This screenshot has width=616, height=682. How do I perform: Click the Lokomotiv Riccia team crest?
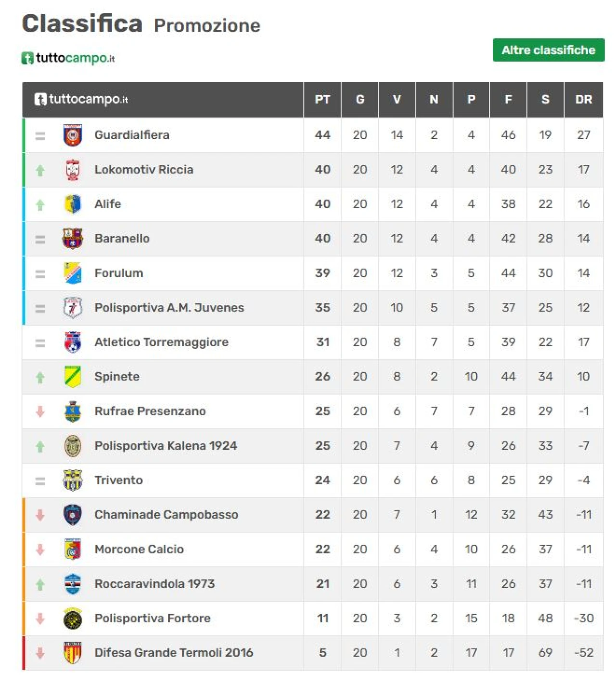(x=73, y=170)
